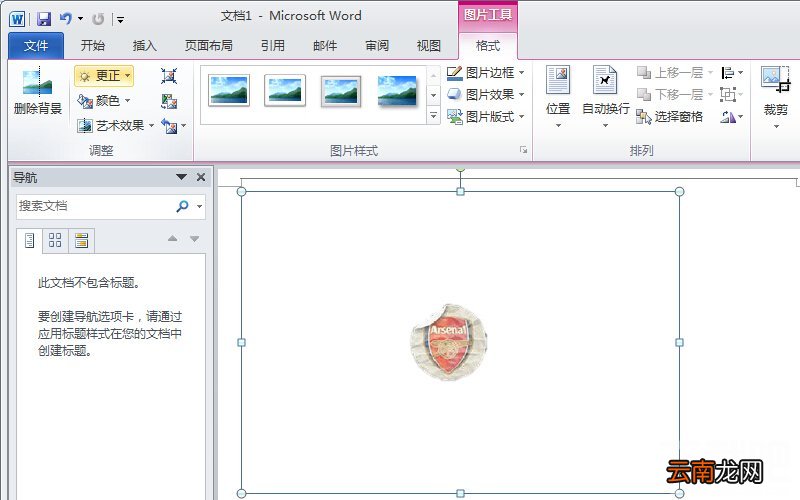
Task: Open the search options dropdown arrow
Action: click(199, 207)
